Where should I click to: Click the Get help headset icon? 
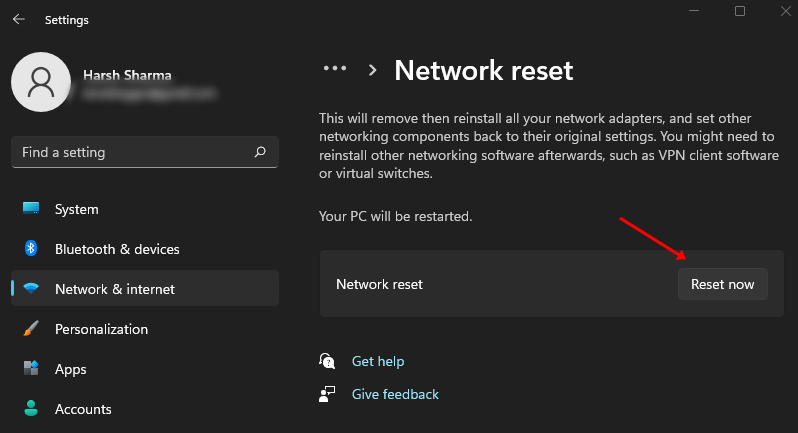pos(327,361)
